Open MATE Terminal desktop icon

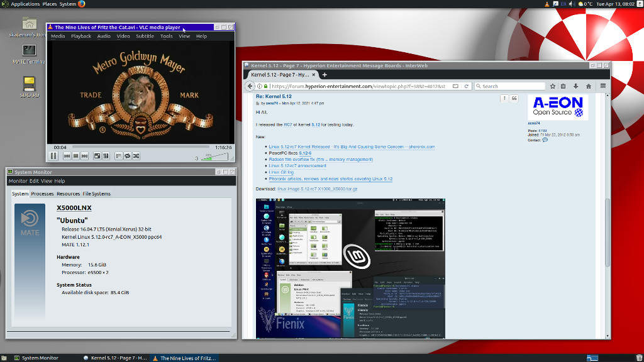tap(29, 54)
